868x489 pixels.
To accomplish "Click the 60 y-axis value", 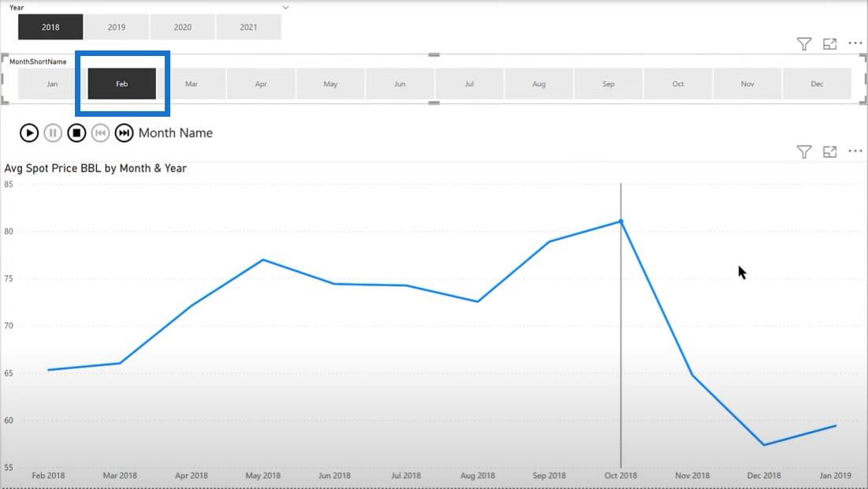I will pyautogui.click(x=9, y=420).
